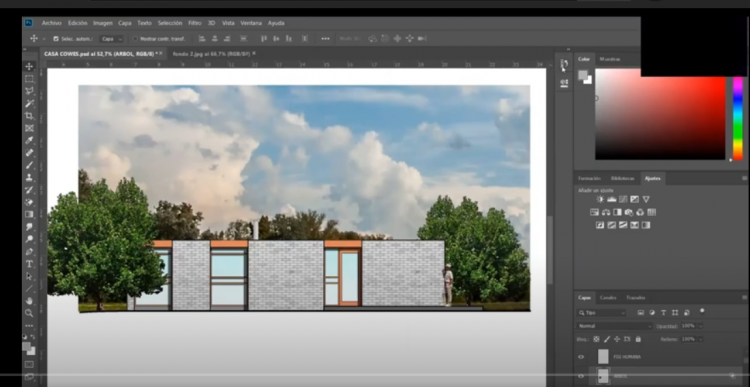Select the FIG HUMANA layer thumbnail

(x=603, y=356)
